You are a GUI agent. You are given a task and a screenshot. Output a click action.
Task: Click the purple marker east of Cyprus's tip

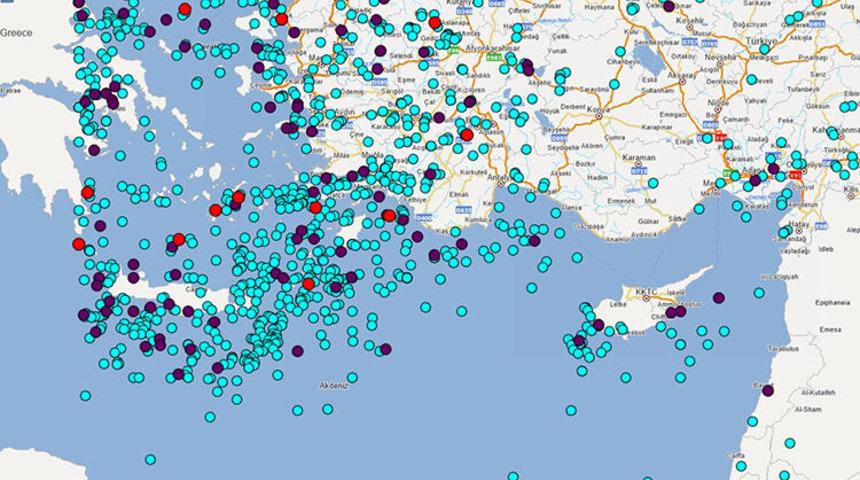point(719,297)
